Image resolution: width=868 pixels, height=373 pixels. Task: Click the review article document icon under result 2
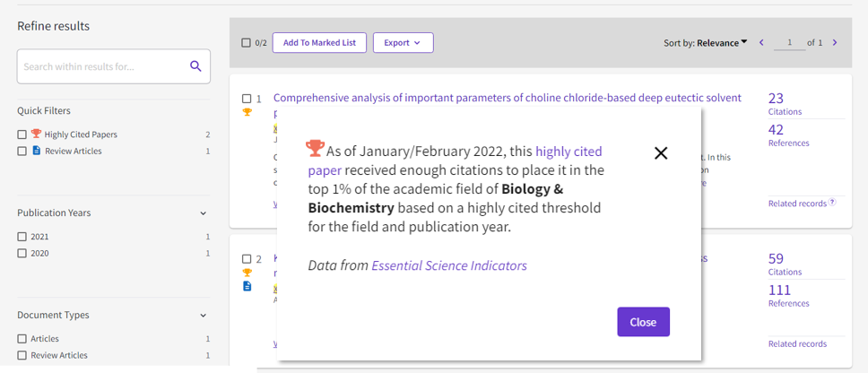[x=247, y=286]
